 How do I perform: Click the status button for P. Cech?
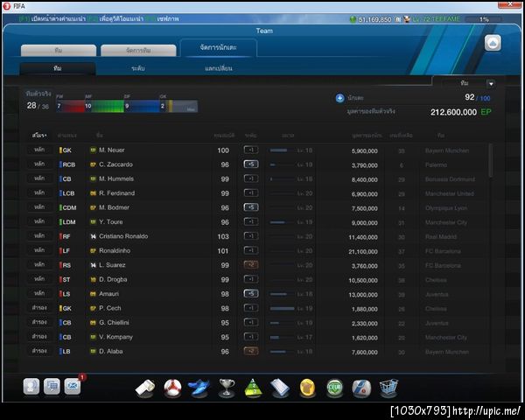point(39,308)
